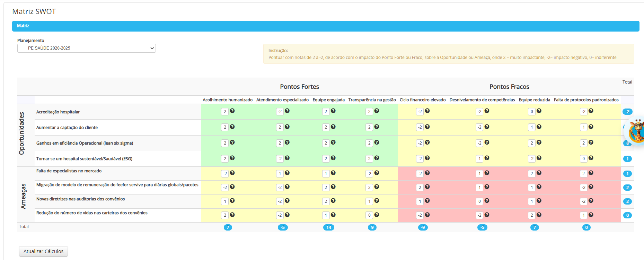Click the row label Ganhos em eficiência Operacional
Image resolution: width=644 pixels, height=260 pixels.
click(85, 143)
